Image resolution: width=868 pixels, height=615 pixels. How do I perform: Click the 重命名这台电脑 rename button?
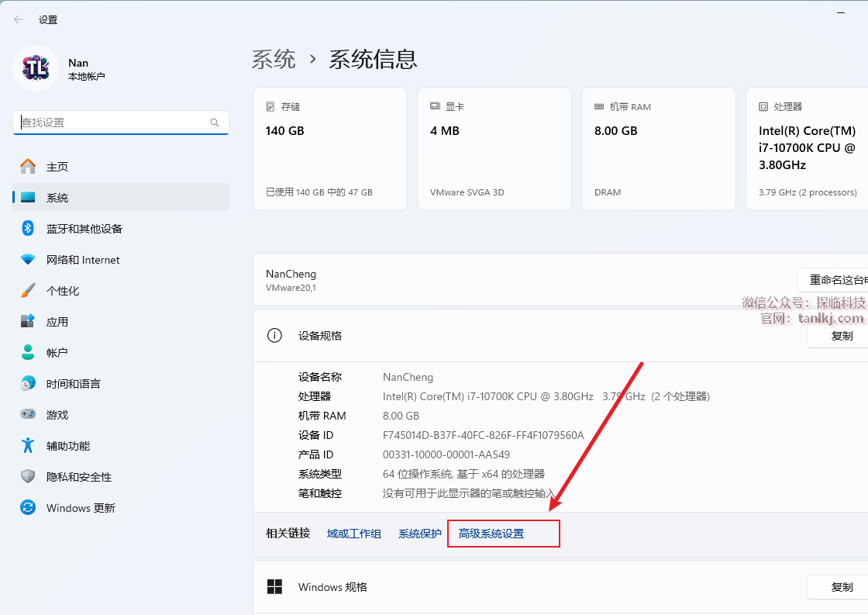[x=835, y=280]
